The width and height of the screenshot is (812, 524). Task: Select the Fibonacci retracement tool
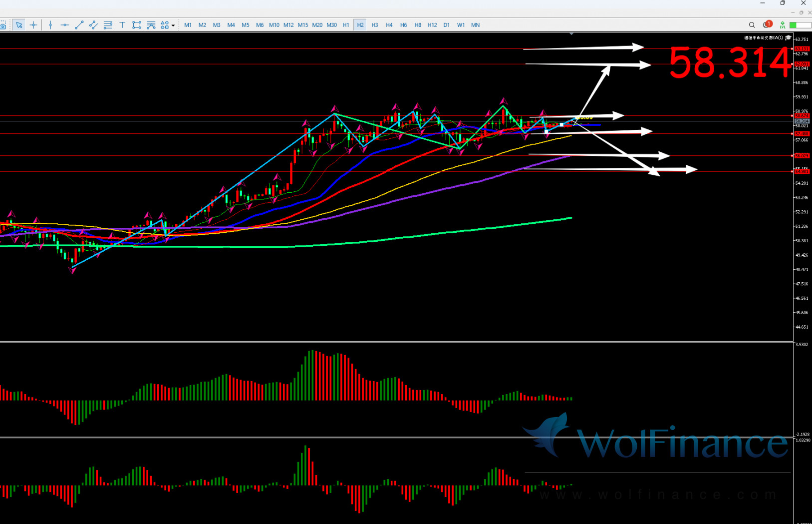point(108,25)
